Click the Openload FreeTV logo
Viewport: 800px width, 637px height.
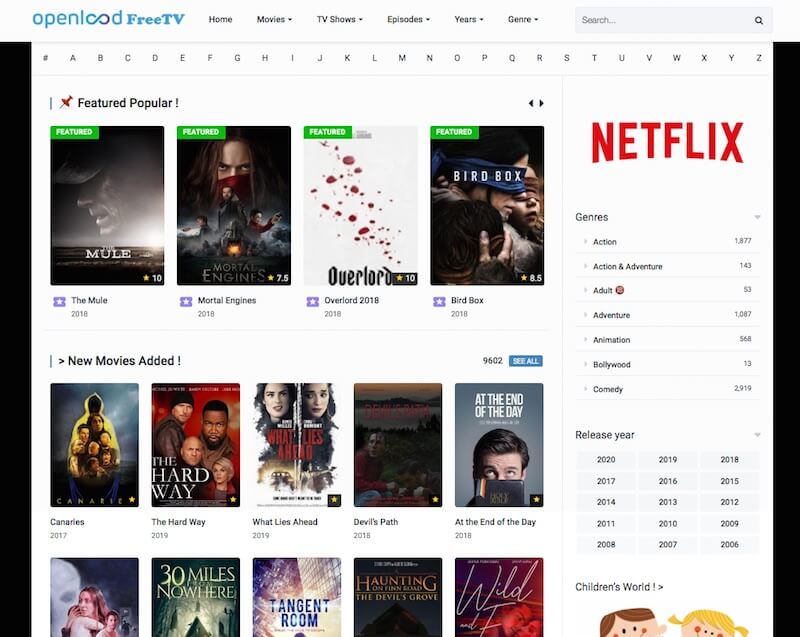pyautogui.click(x=108, y=19)
